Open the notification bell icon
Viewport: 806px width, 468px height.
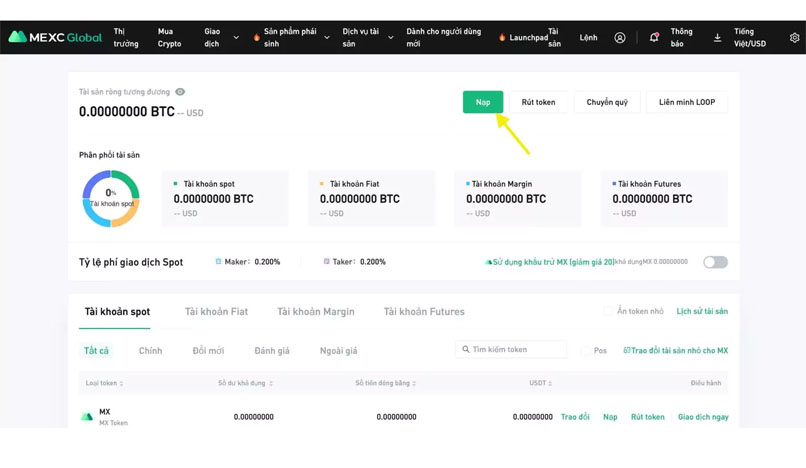click(654, 37)
